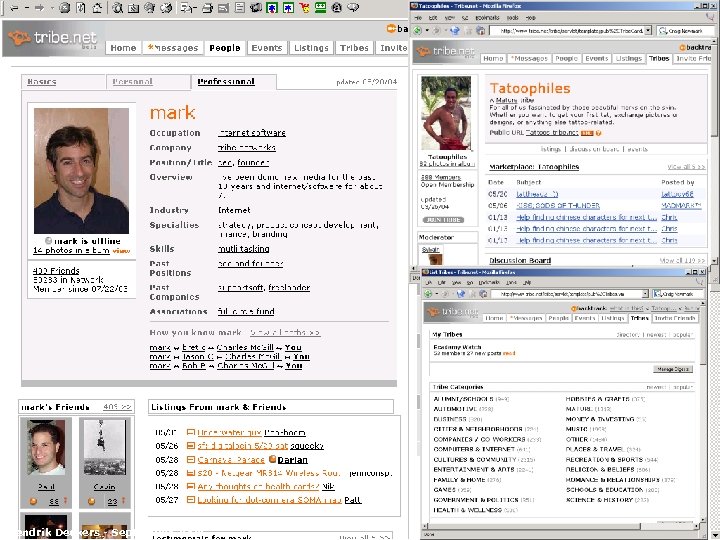Open the URL history dropdown in the List Tribes window
This screenshot has width=720, height=540.
[x=645, y=293]
